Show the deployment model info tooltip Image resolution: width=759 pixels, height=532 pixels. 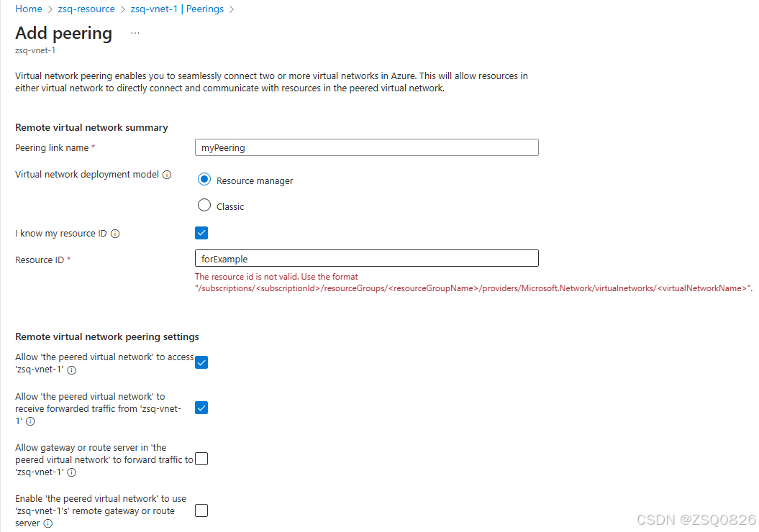(x=167, y=174)
